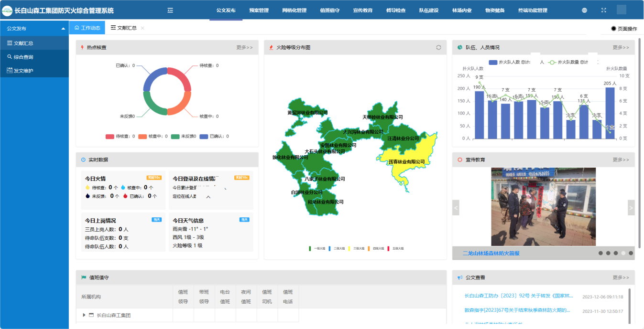Open the 物资储备 top menu

tap(495, 10)
